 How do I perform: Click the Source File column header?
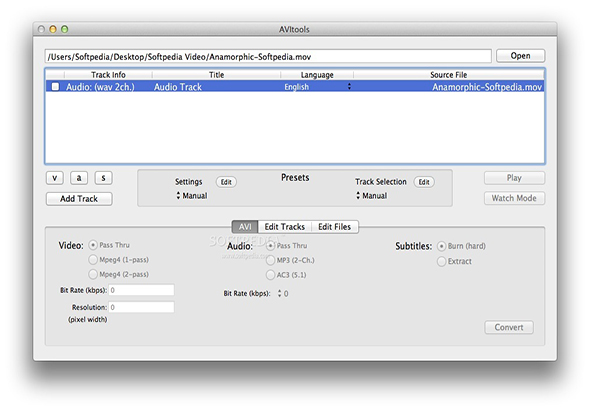(x=449, y=75)
